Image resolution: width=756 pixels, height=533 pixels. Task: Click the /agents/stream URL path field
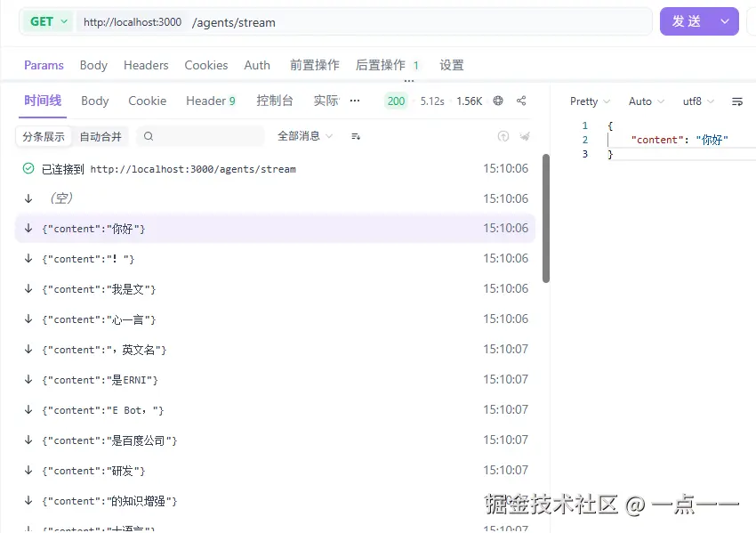(233, 22)
